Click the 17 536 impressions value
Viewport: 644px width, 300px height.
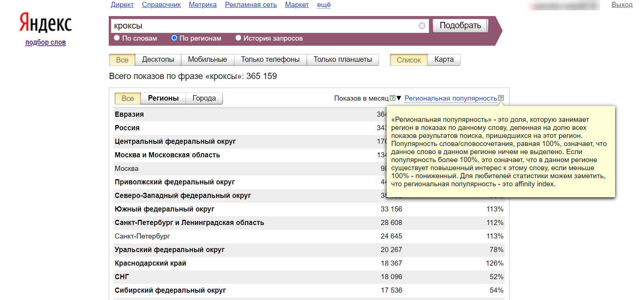(x=391, y=290)
